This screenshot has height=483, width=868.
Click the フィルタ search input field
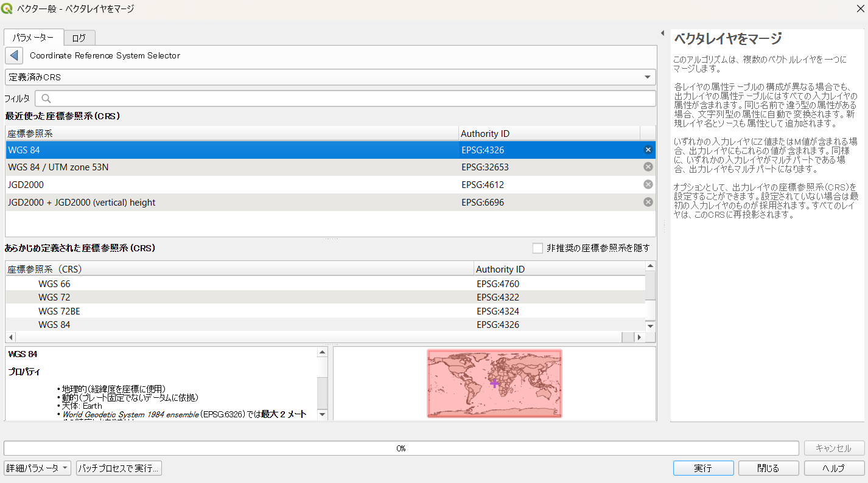[x=345, y=99]
